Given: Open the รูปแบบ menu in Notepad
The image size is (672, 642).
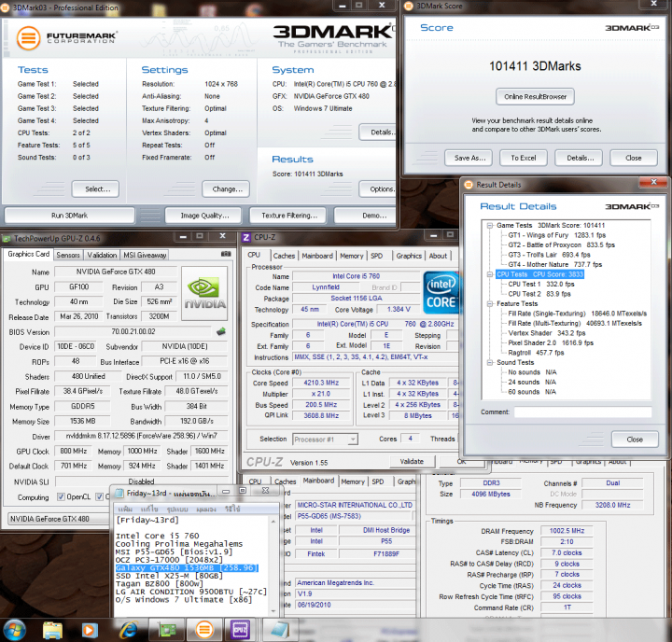Looking at the screenshot, I should (177, 509).
